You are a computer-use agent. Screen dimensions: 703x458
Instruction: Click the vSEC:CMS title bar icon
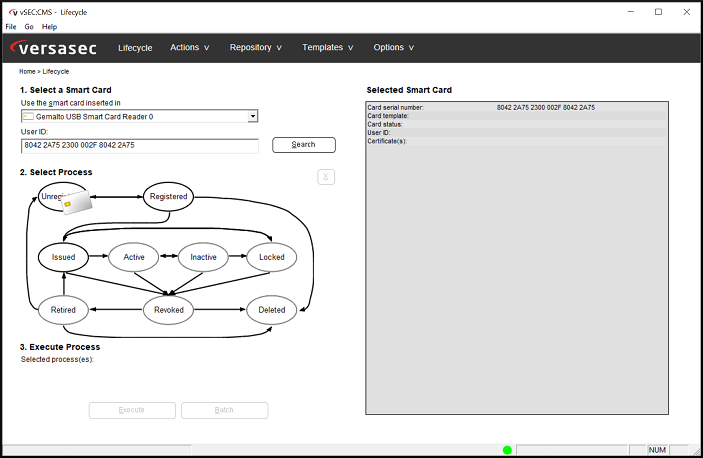coord(11,11)
